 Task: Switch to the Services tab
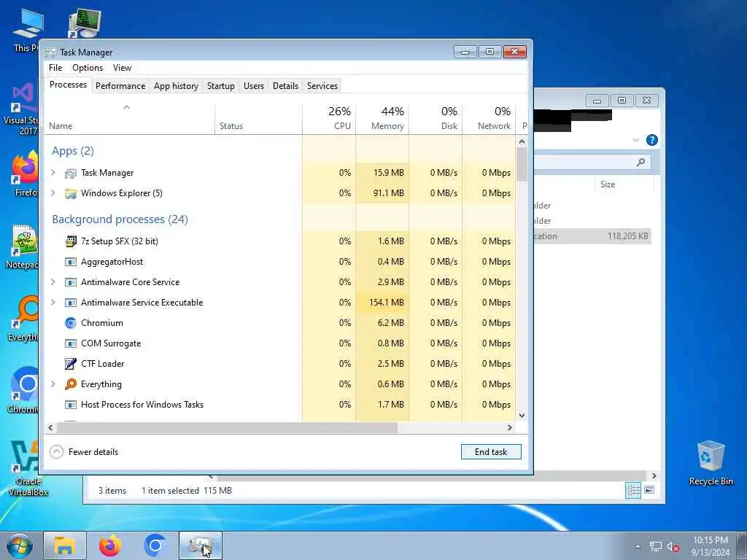click(322, 86)
